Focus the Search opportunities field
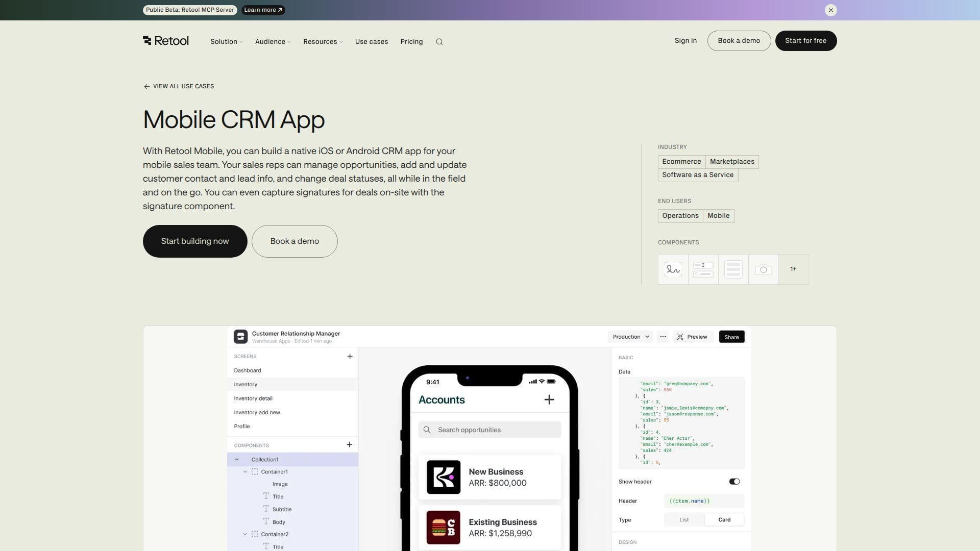This screenshot has width=980, height=551. click(489, 430)
